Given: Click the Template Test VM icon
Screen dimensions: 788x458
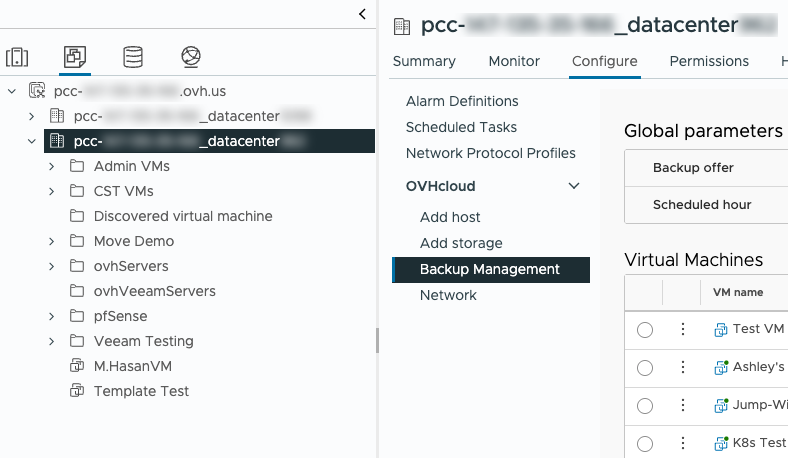Looking at the screenshot, I should [77, 391].
